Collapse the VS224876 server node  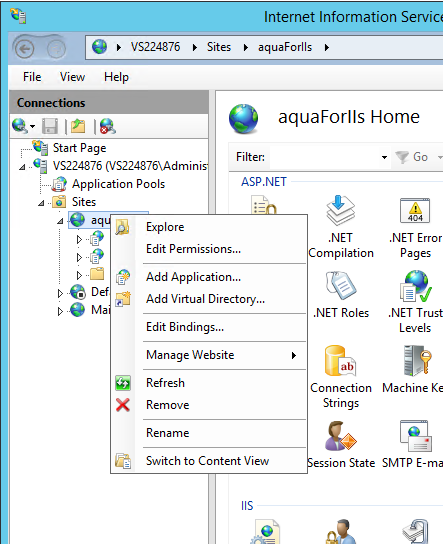[22, 167]
